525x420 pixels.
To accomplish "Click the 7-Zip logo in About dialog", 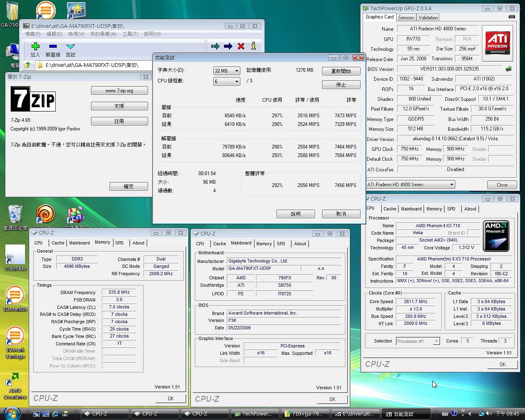I will pos(33,99).
